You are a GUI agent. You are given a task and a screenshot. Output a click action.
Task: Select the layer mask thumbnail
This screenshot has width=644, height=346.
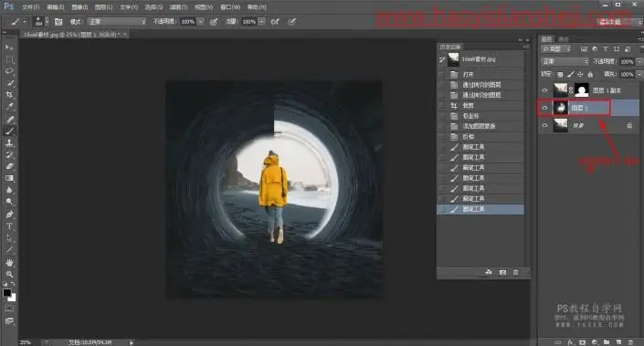tap(581, 90)
